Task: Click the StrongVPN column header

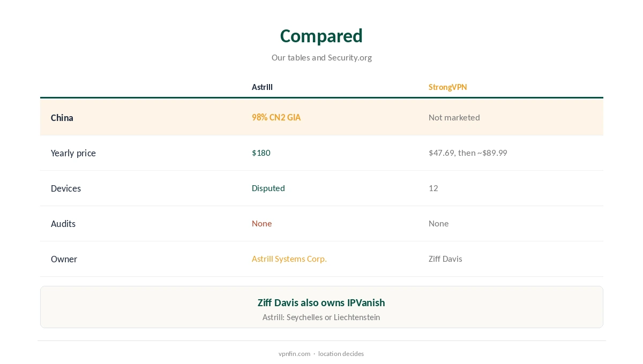Action: 447,87
